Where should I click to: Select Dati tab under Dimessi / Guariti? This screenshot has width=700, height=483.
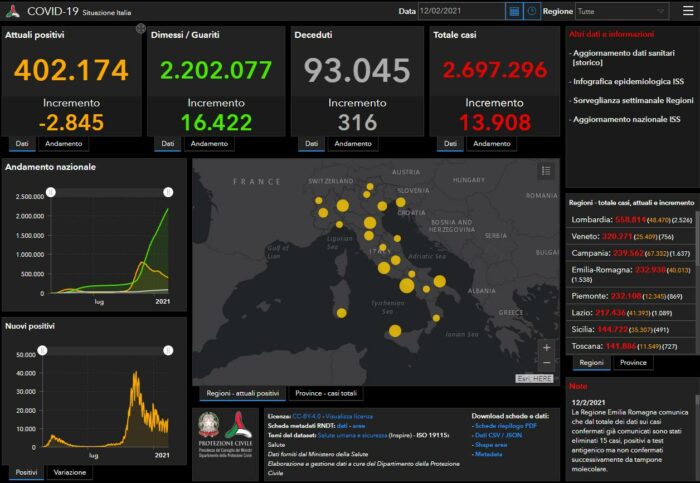pyautogui.click(x=168, y=144)
